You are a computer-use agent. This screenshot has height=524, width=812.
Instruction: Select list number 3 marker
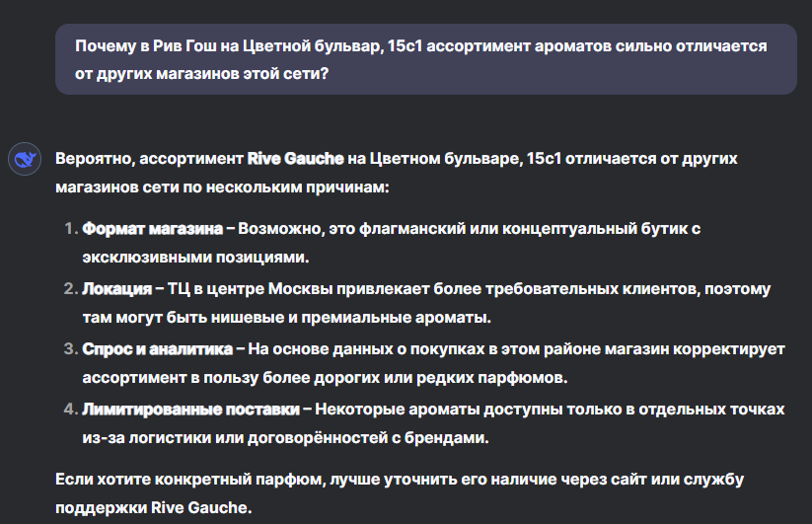[x=69, y=349]
